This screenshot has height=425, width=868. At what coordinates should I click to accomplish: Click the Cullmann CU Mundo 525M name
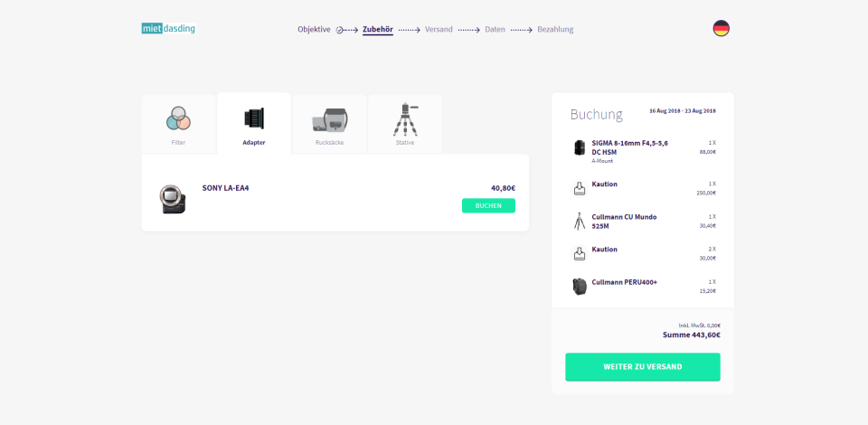coord(624,222)
